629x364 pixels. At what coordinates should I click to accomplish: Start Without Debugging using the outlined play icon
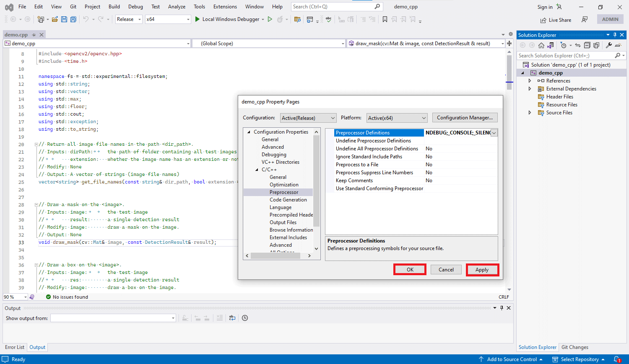pyautogui.click(x=270, y=19)
